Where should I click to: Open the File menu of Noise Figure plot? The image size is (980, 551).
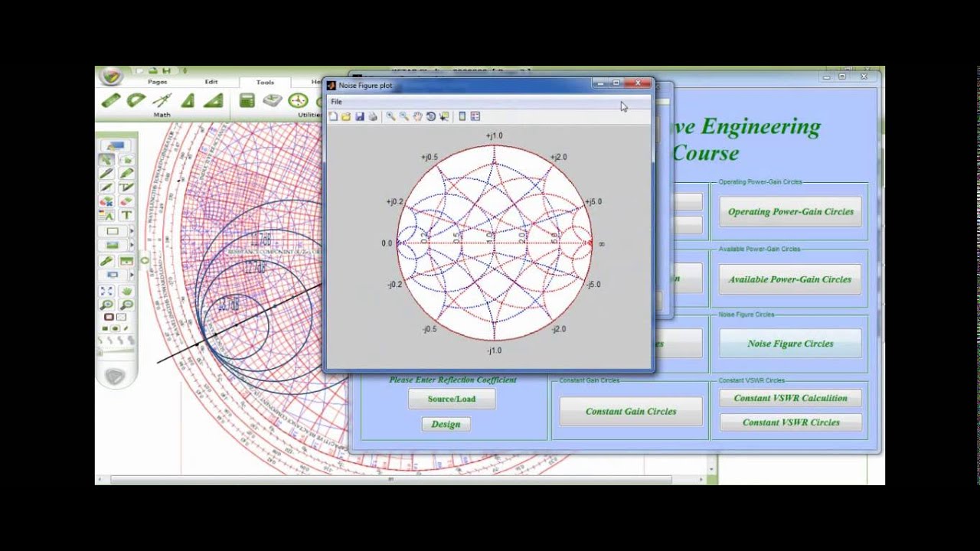point(336,102)
